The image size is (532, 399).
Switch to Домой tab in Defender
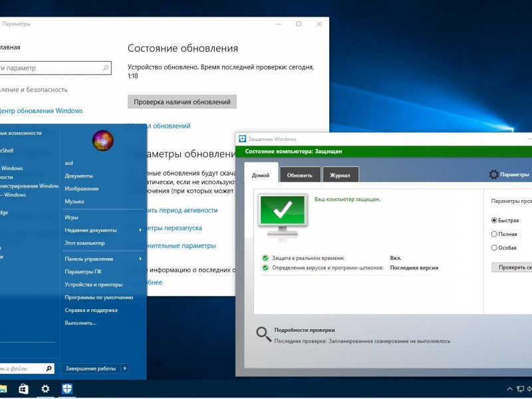click(261, 175)
